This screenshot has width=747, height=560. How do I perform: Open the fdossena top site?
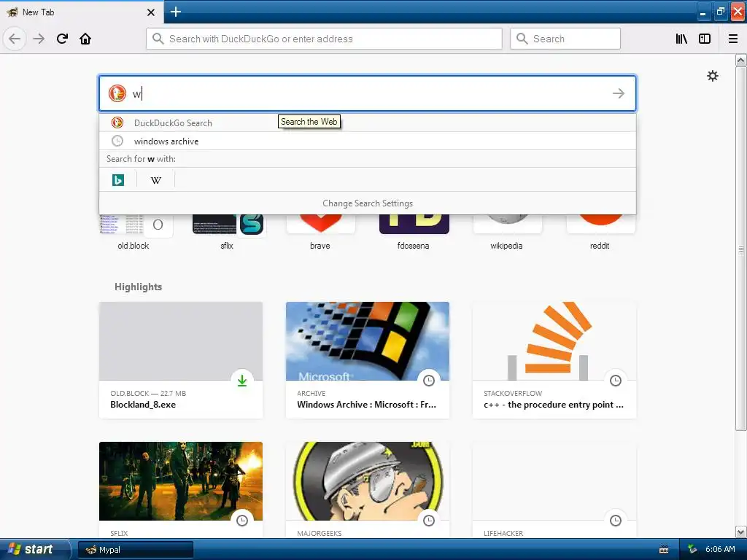pos(414,231)
